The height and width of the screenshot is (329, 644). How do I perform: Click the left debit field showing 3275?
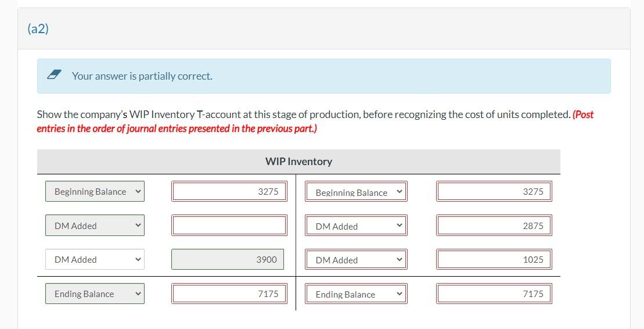click(229, 191)
